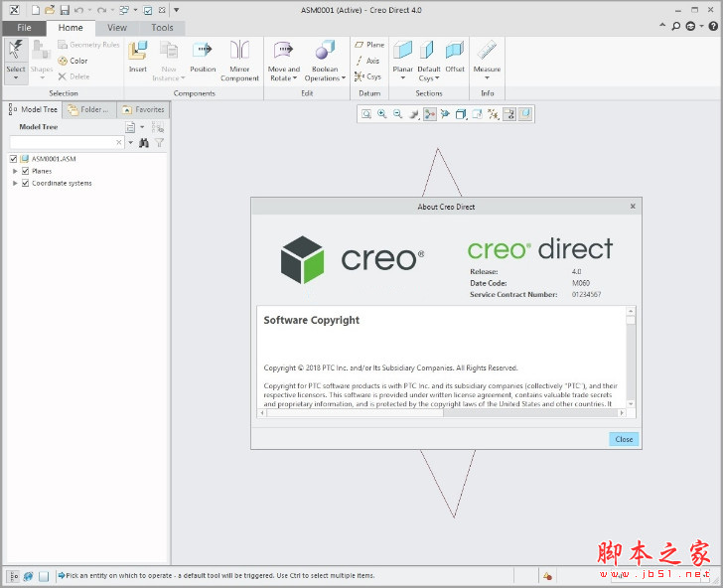This screenshot has width=723, height=588.
Task: Click the copyright text horizontal scrollbar
Action: (444, 413)
